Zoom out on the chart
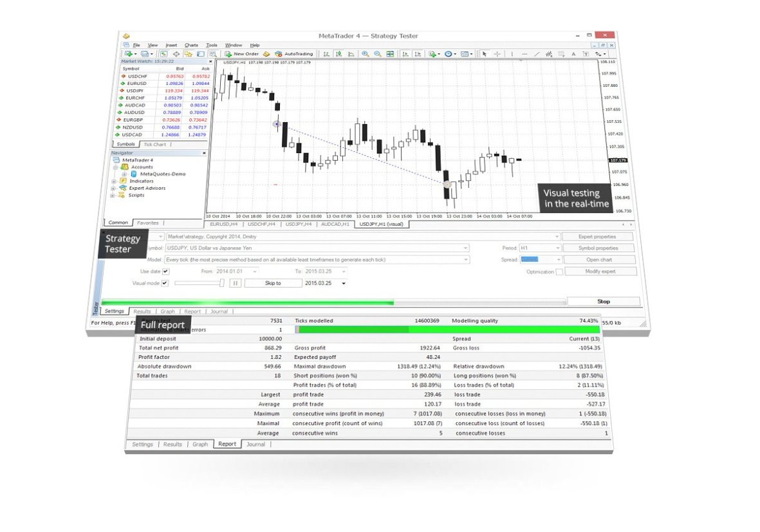Screen dimensions: 760x532 tap(378, 54)
